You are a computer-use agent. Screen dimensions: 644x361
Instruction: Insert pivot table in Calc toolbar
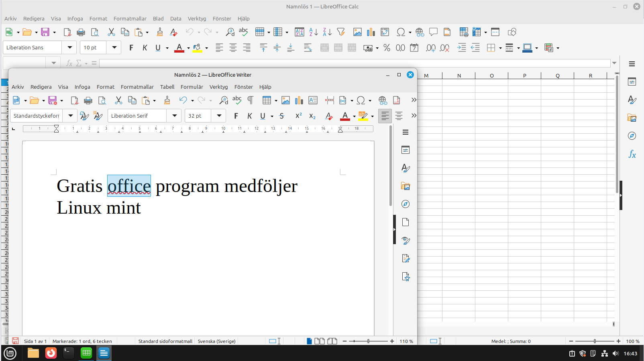point(385,32)
